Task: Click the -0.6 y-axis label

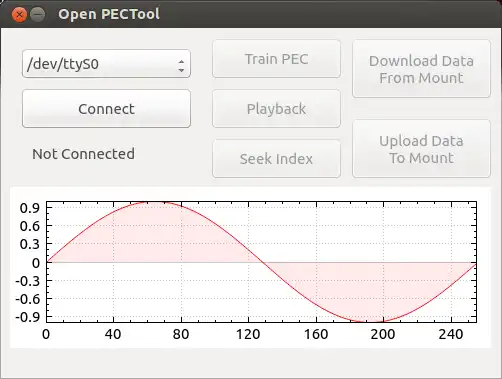Action: (28, 299)
